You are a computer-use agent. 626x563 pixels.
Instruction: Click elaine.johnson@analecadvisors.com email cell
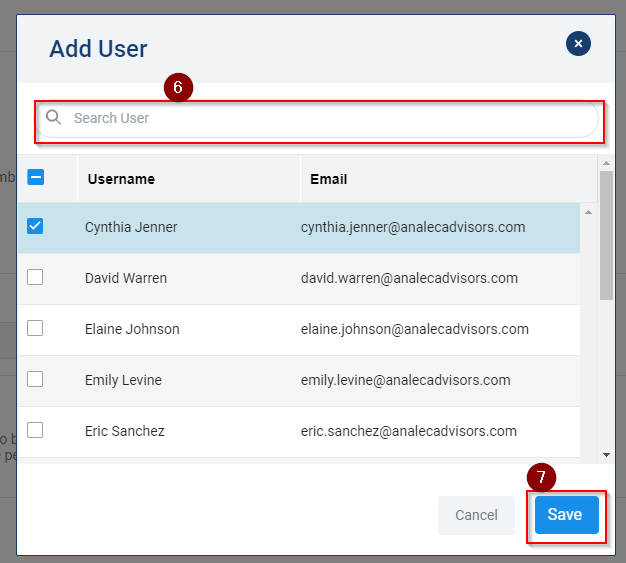click(414, 329)
